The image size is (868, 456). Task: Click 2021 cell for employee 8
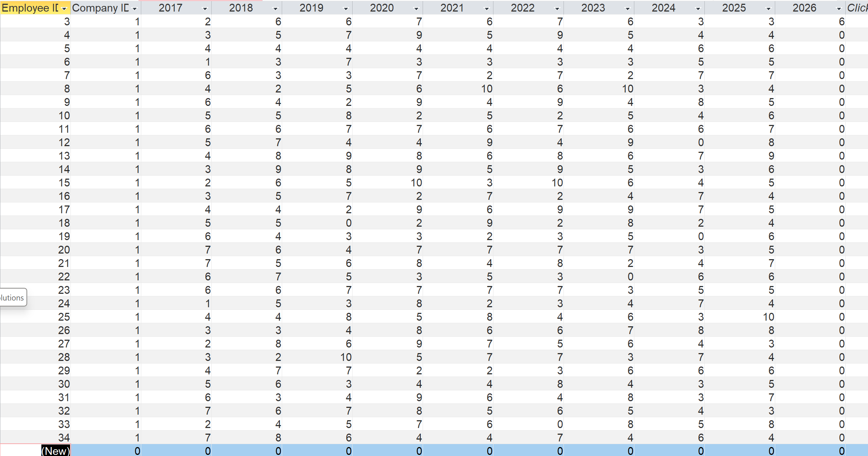pos(458,89)
